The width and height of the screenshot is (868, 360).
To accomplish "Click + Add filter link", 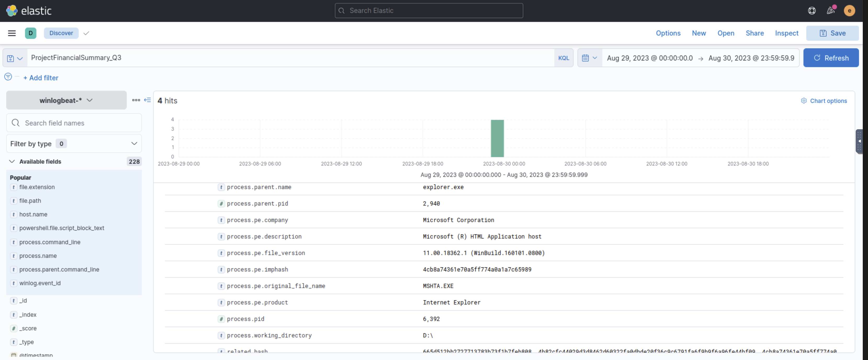I will [x=41, y=78].
